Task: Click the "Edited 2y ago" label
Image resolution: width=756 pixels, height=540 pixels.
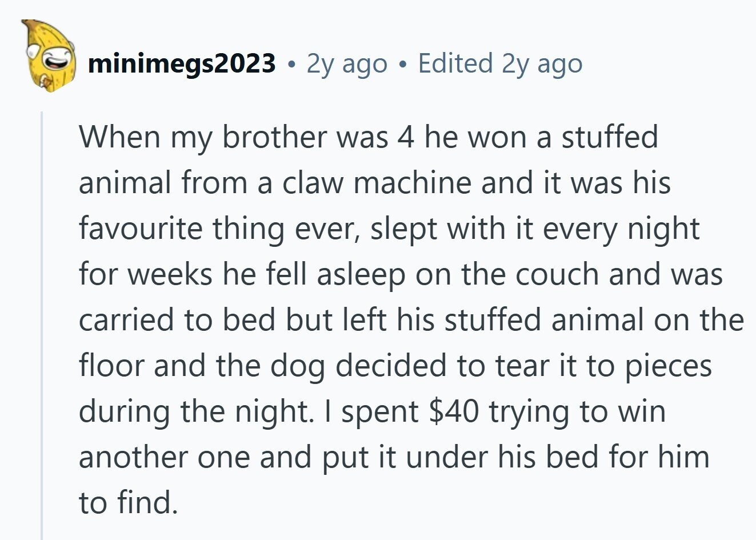Action: [500, 63]
